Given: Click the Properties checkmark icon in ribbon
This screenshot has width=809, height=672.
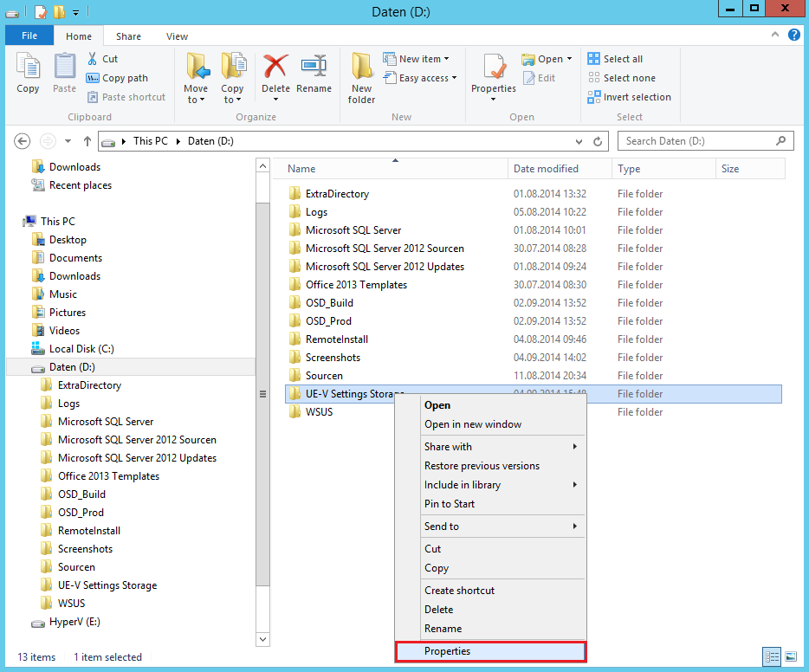Looking at the screenshot, I should 494,67.
